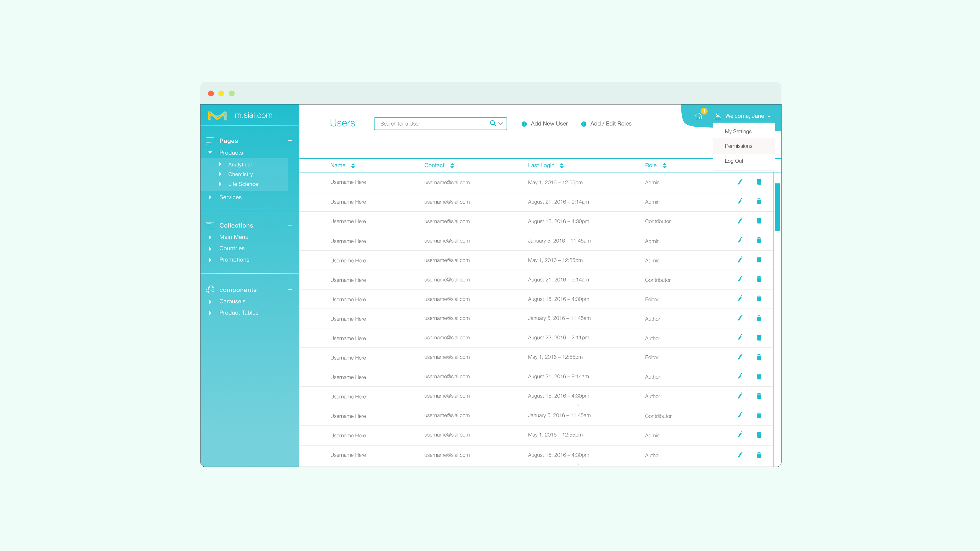This screenshot has width=980, height=551.
Task: Open Product Tables under components
Action: [239, 313]
